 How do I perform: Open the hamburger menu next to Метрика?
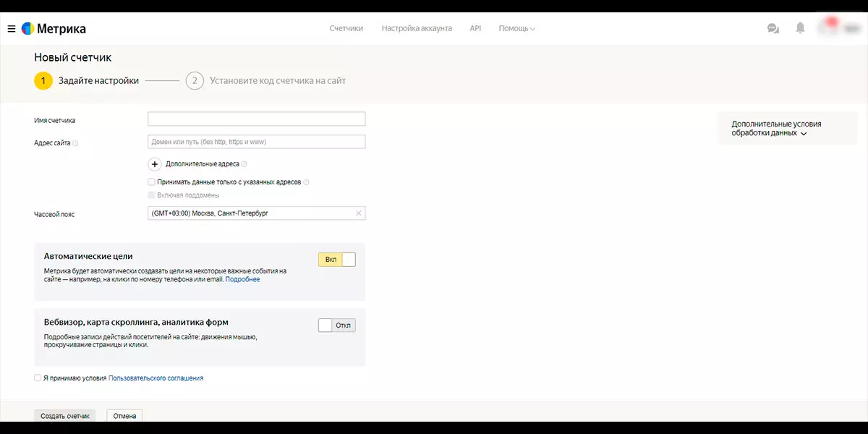(x=11, y=29)
